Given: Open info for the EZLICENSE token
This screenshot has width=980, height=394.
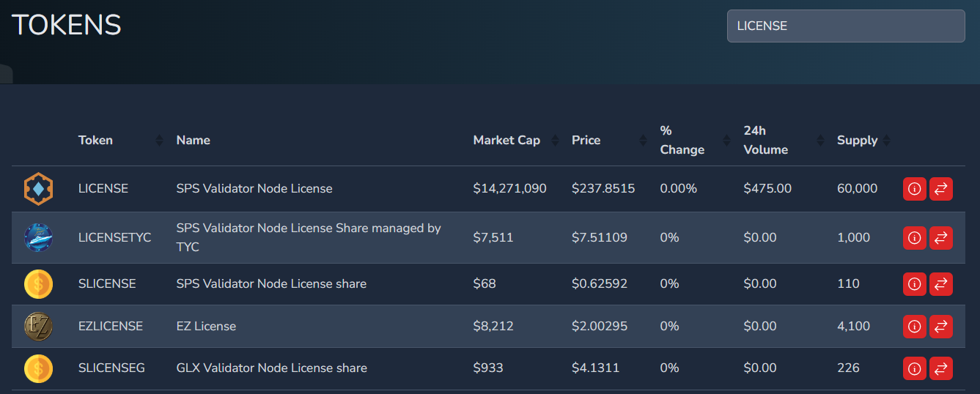Looking at the screenshot, I should [x=914, y=327].
